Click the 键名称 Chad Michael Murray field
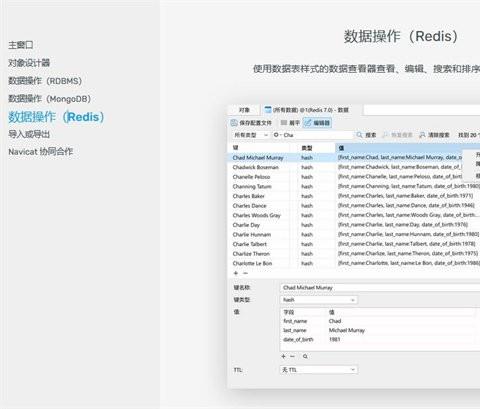480x409 pixels. click(380, 287)
